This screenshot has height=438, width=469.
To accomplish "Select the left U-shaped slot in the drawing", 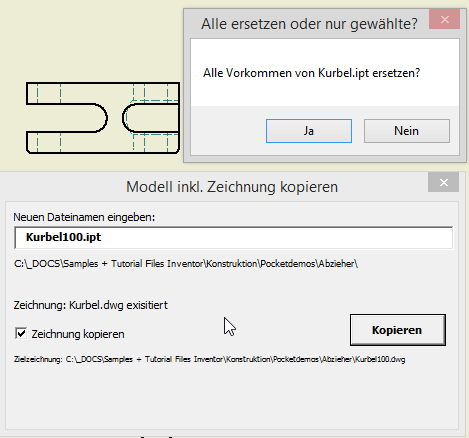I will pos(67,118).
